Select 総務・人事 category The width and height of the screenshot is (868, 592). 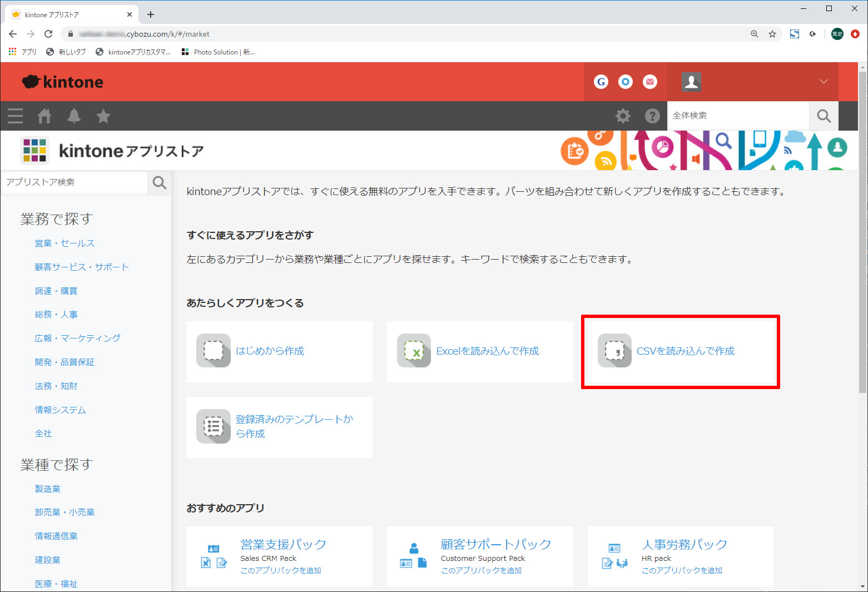56,314
